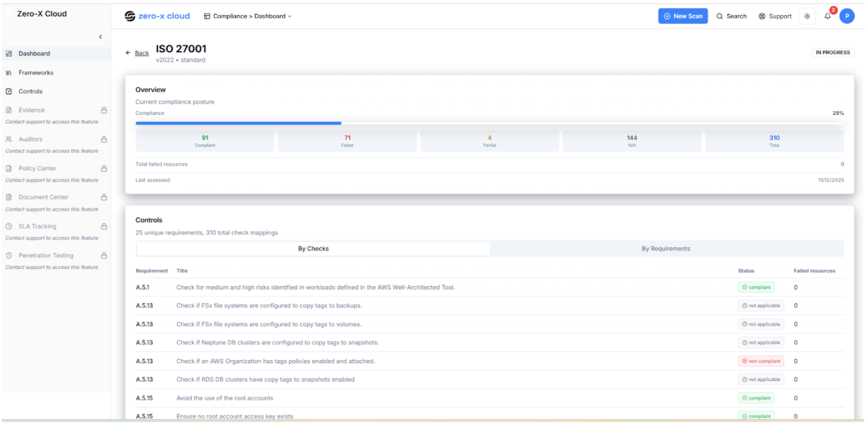Switch to the By Requirements tab
Image resolution: width=868 pixels, height=428 pixels.
coord(666,249)
